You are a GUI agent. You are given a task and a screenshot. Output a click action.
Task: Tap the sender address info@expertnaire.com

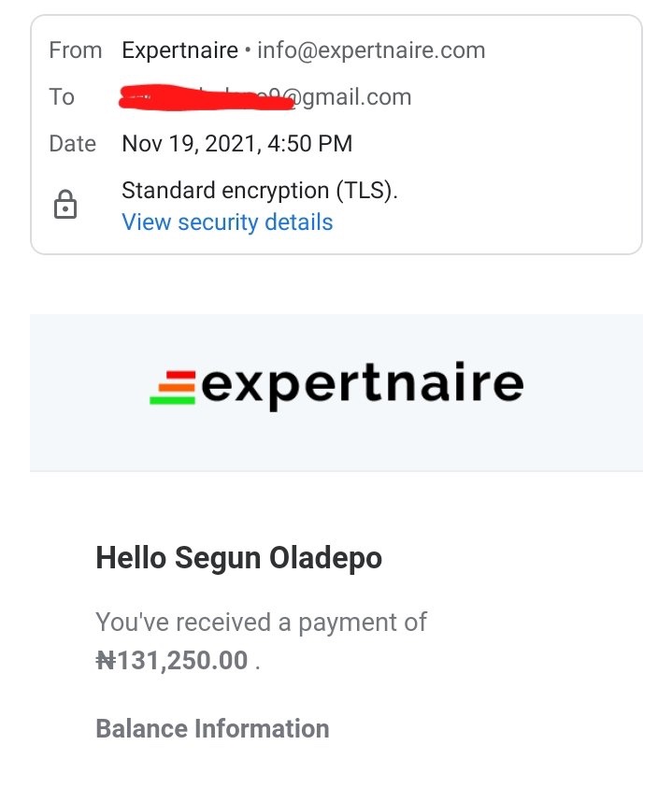(371, 50)
